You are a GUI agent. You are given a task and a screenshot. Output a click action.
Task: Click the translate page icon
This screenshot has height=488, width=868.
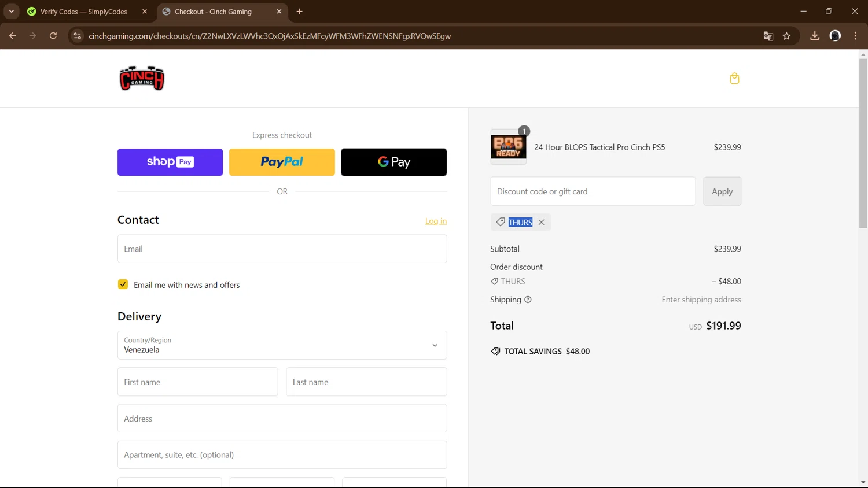point(768,36)
